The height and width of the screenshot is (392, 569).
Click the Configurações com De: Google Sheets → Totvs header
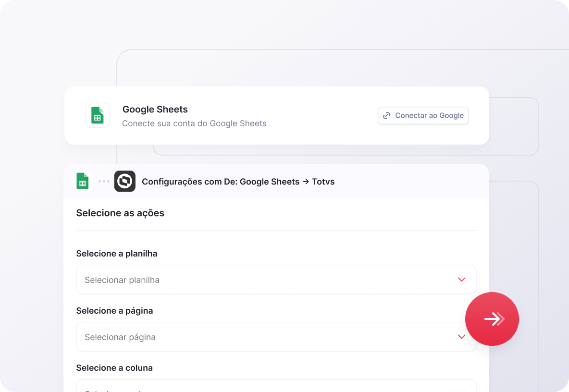(238, 182)
